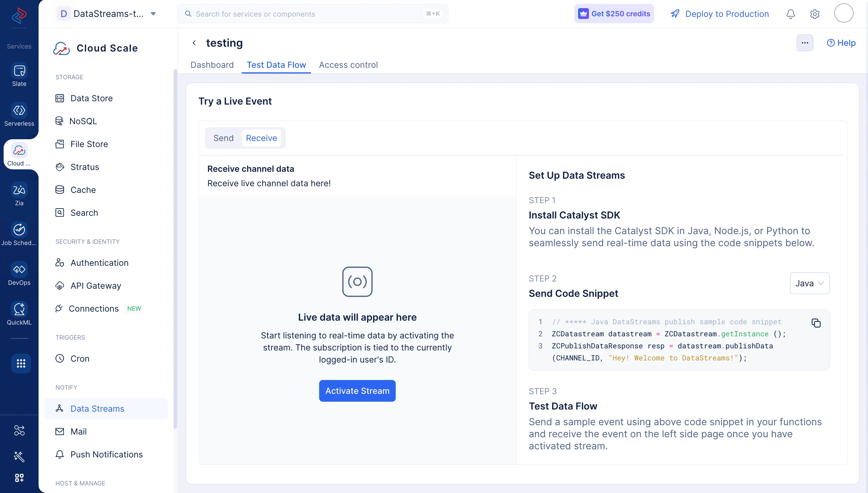Open the more options ellipsis button
This screenshot has width=868, height=493.
(805, 43)
